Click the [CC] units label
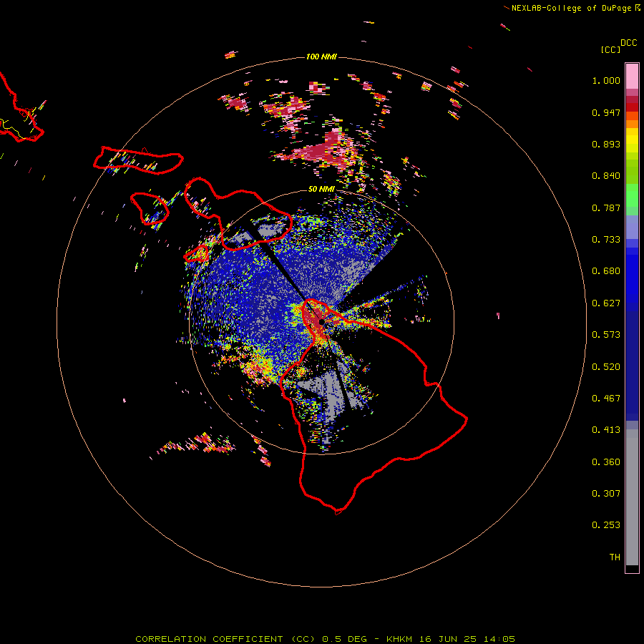644x644 pixels. point(610,49)
